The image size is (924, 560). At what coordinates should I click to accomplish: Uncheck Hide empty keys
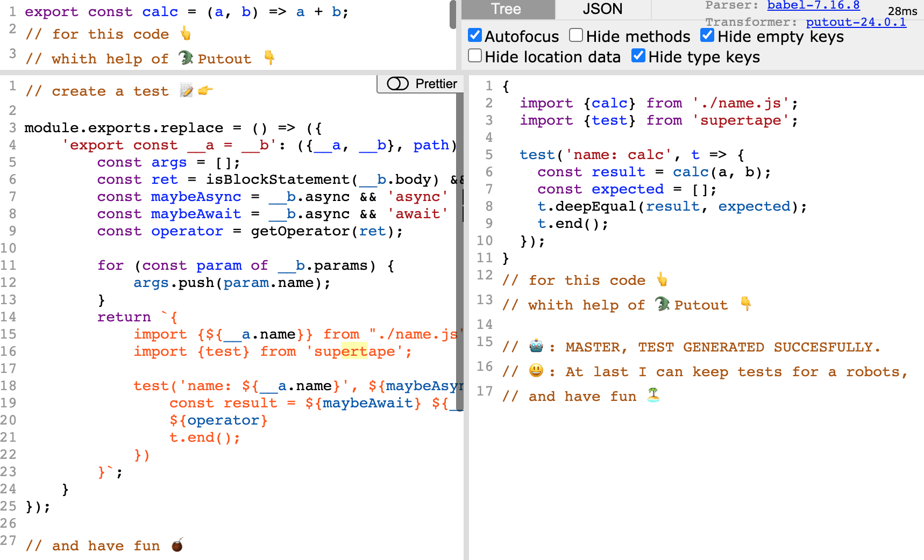(707, 35)
